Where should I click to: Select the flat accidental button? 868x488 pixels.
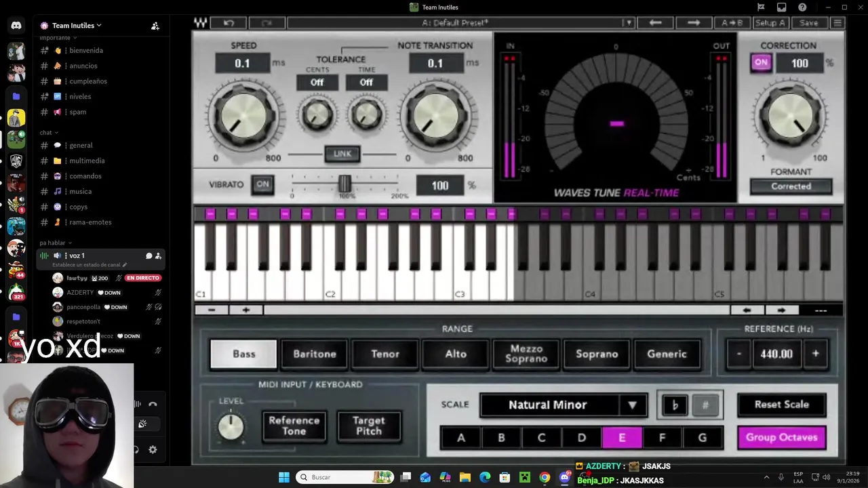coord(675,405)
